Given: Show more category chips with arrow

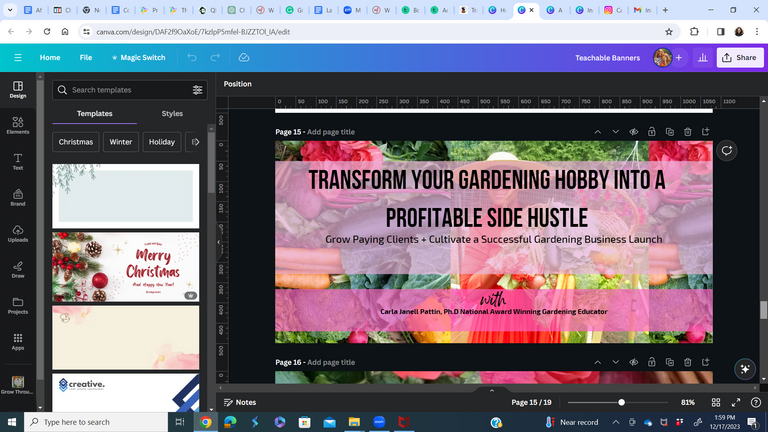Looking at the screenshot, I should (x=195, y=142).
